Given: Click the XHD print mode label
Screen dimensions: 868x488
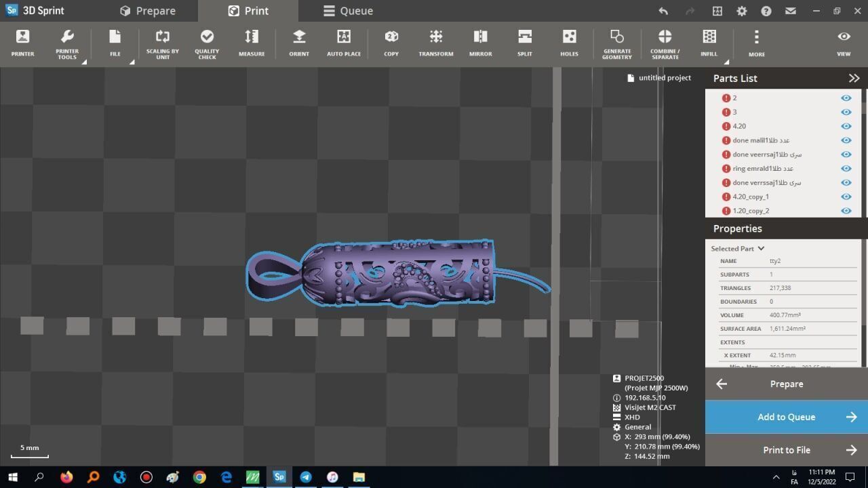Looking at the screenshot, I should 632,417.
